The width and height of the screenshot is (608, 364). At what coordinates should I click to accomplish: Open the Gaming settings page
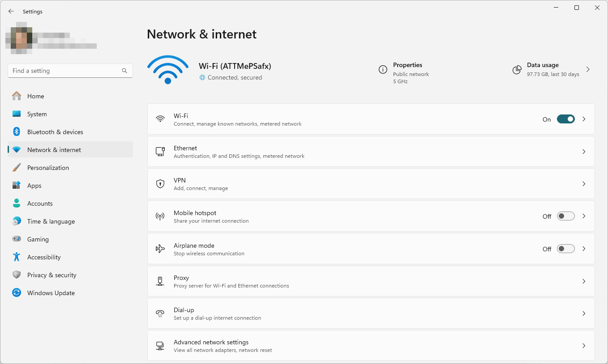[x=38, y=239]
